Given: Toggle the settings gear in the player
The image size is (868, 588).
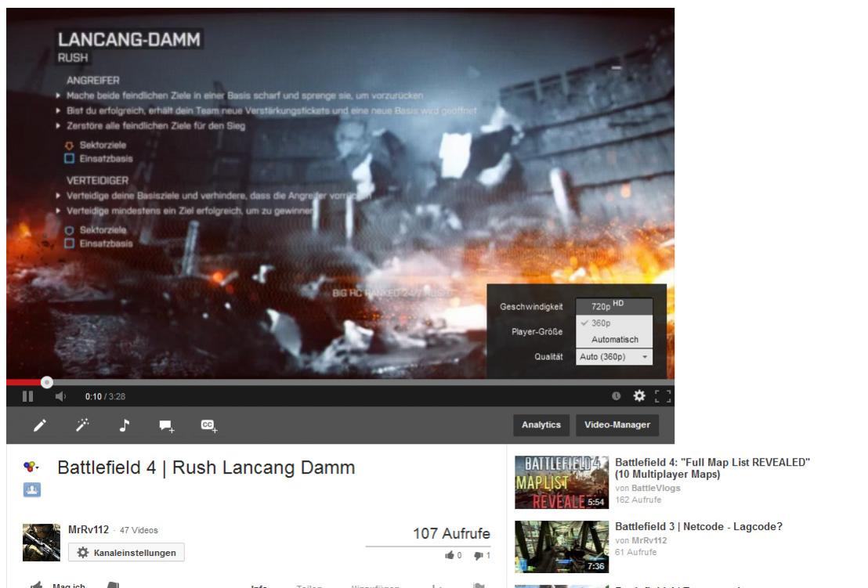Looking at the screenshot, I should 639,395.
